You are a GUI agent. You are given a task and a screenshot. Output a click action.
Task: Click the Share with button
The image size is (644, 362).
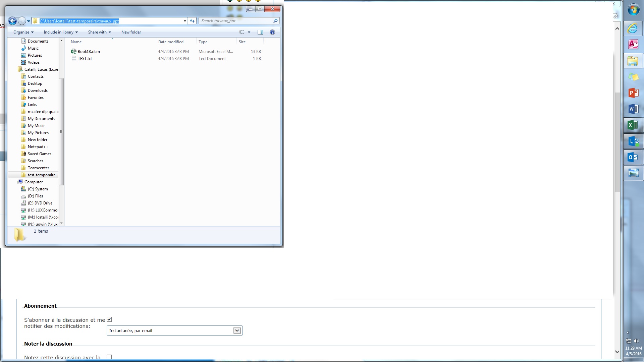click(x=97, y=32)
